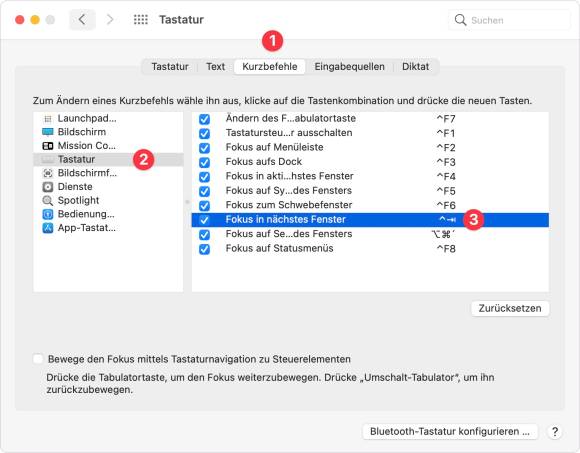Viewport: 580px width, 453px height.
Task: Uncheck Fokus auf Statusmenüs shortcut
Action: tap(204, 249)
